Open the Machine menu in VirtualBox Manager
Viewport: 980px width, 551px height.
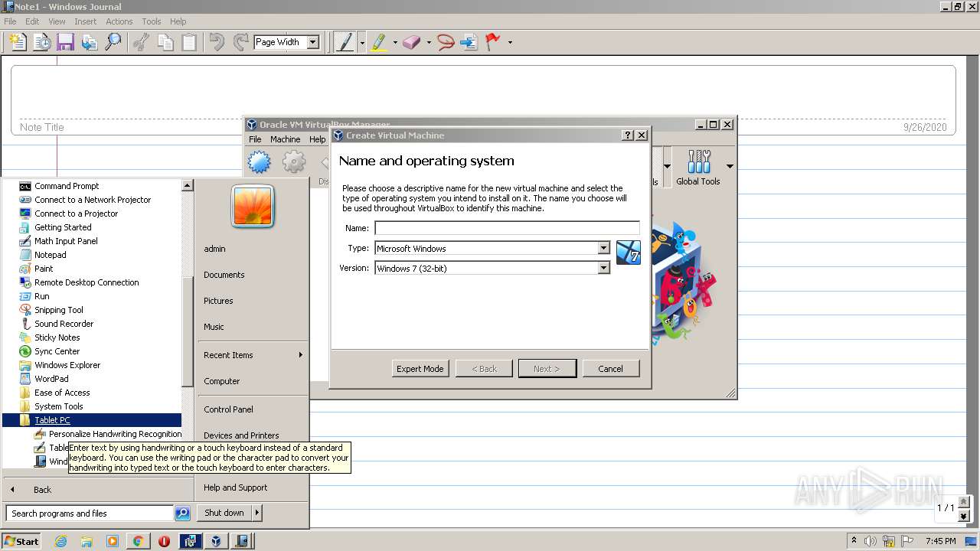tap(285, 139)
